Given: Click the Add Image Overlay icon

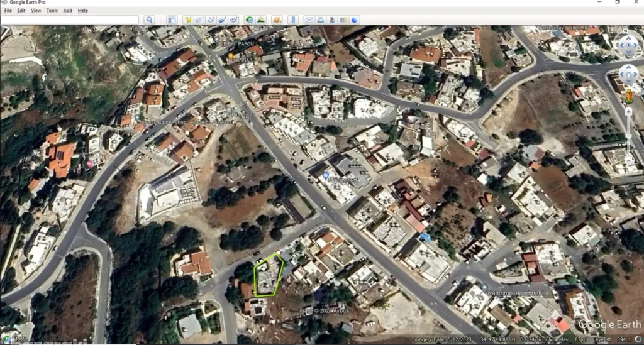Looking at the screenshot, I should 223,20.
